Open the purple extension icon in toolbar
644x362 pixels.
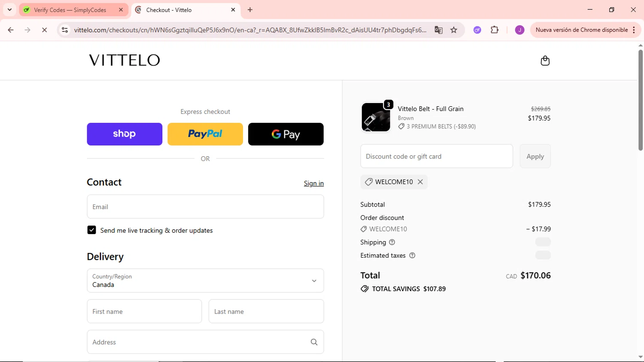click(x=477, y=30)
